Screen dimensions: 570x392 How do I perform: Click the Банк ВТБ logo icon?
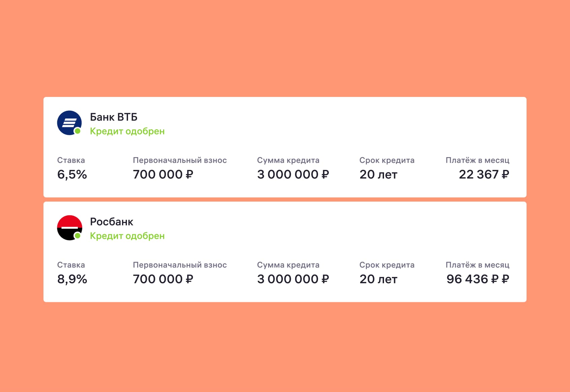coord(69,123)
